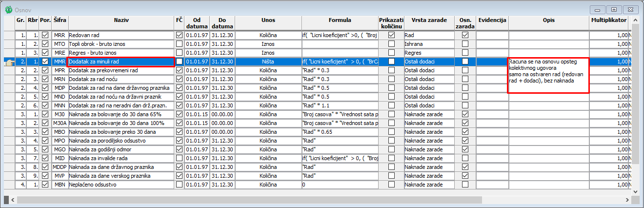Viewport: 644px width, 208px height.
Task: Click the Multiplikator column header
Action: pyautogui.click(x=609, y=23)
